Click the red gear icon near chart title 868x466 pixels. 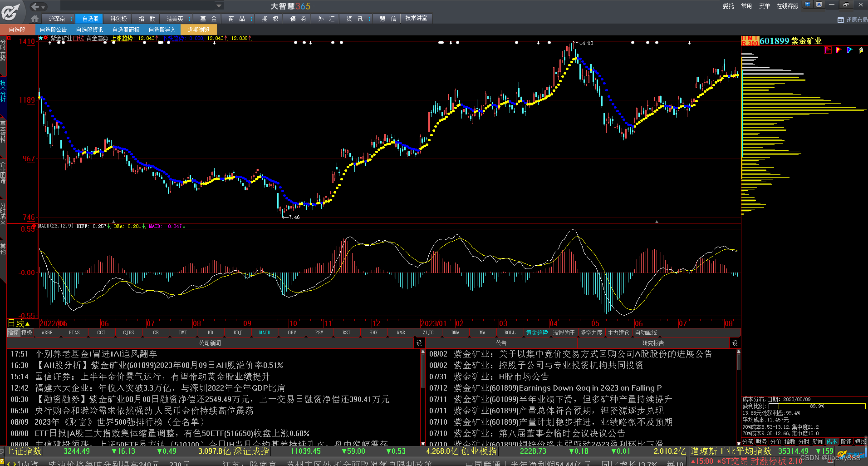(46, 38)
